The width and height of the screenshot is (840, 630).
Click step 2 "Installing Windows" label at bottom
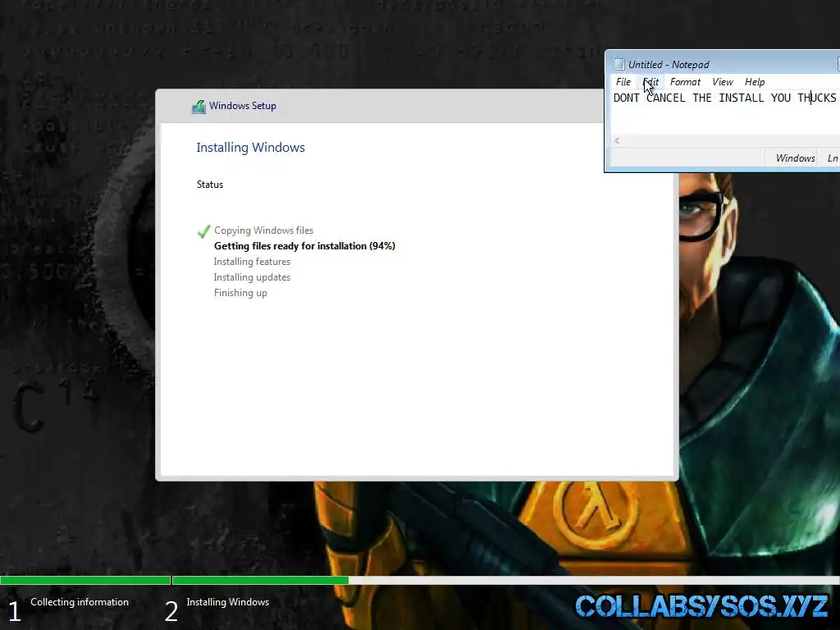228,602
